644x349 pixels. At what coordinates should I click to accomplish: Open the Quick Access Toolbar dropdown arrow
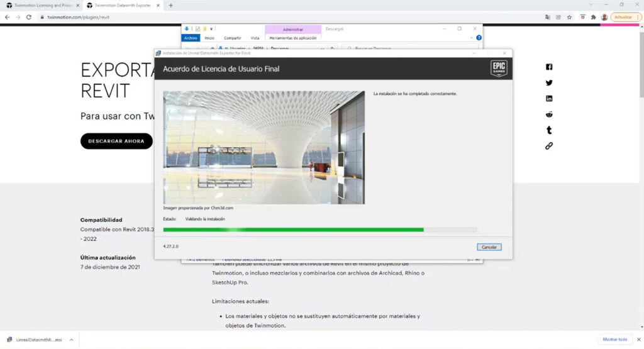[x=212, y=29]
